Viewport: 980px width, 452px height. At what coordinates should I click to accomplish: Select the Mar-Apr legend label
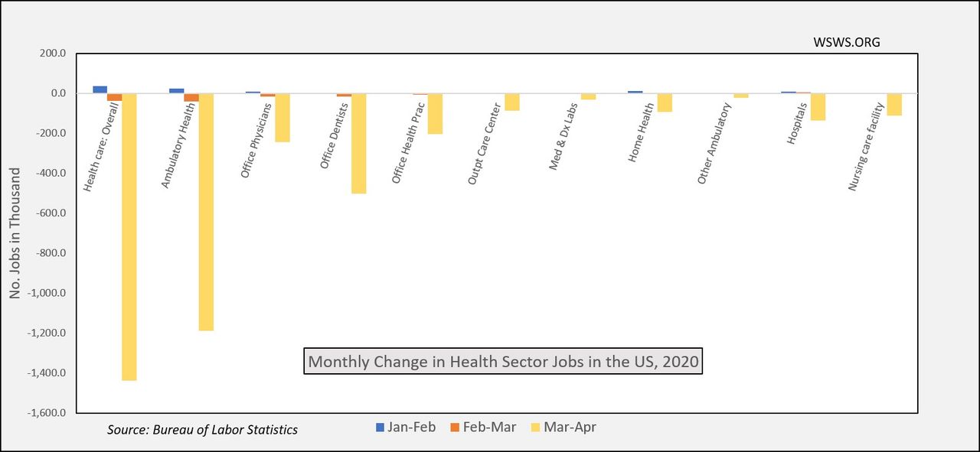(569, 428)
